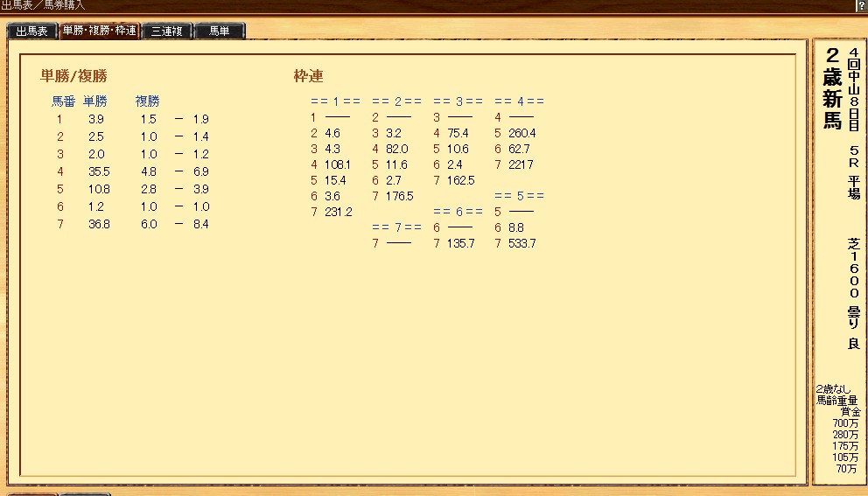The height and width of the screenshot is (496, 868).
Task: Click the help question mark icon
Action: (x=861, y=5)
